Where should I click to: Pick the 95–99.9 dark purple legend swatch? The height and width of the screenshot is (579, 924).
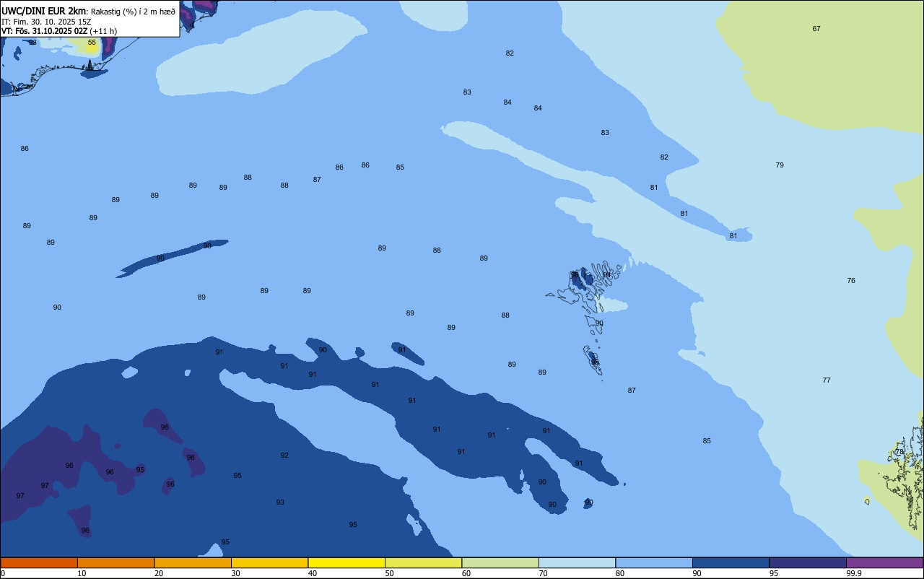808,562
